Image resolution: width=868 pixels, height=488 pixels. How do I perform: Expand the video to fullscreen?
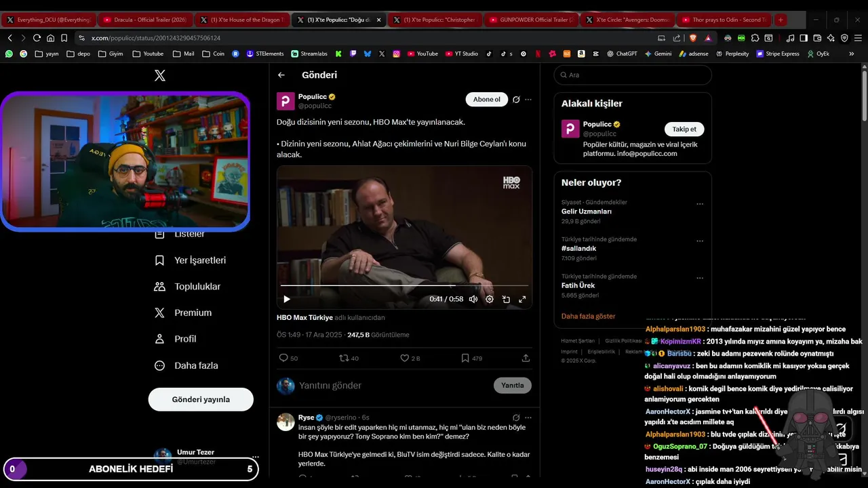point(522,299)
